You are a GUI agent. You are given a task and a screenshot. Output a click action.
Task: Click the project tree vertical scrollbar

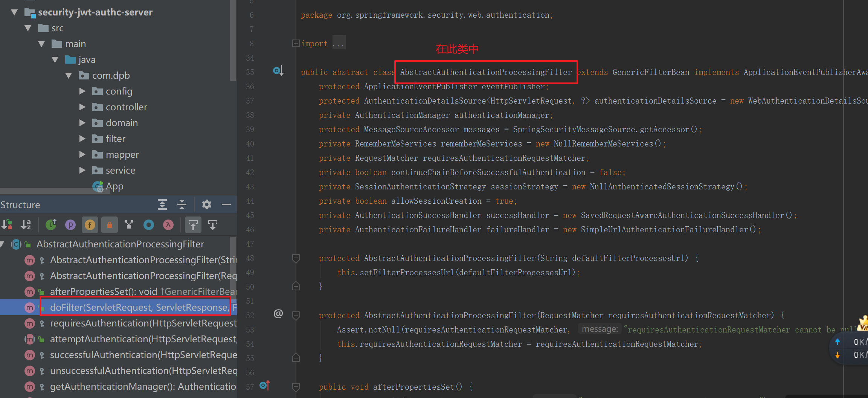tap(233, 40)
